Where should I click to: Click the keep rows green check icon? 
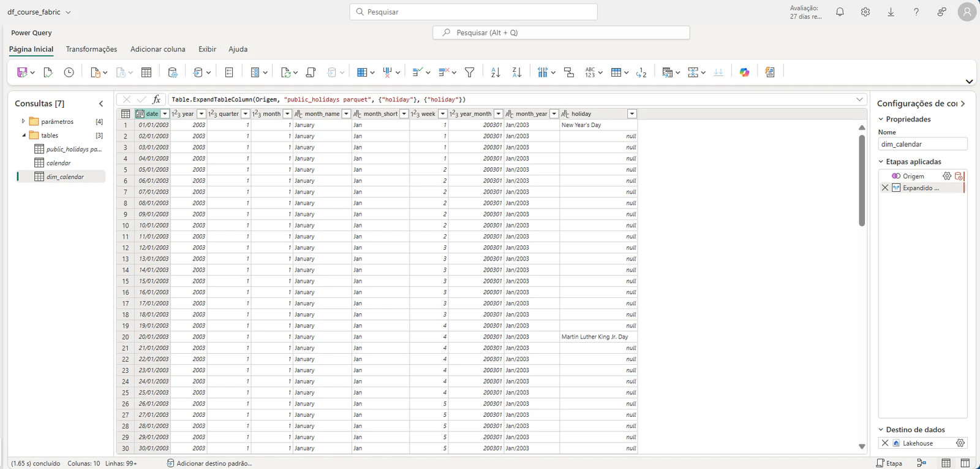coord(417,72)
